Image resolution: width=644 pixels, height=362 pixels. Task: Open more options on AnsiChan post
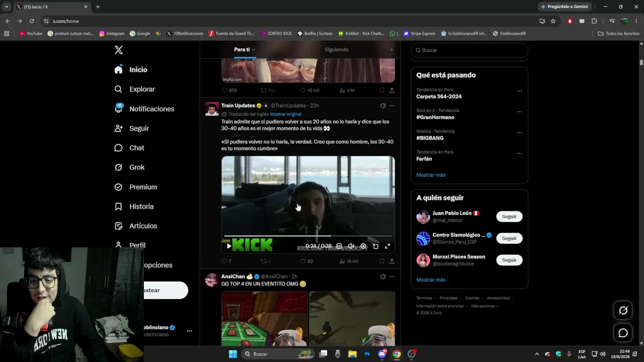(x=392, y=277)
